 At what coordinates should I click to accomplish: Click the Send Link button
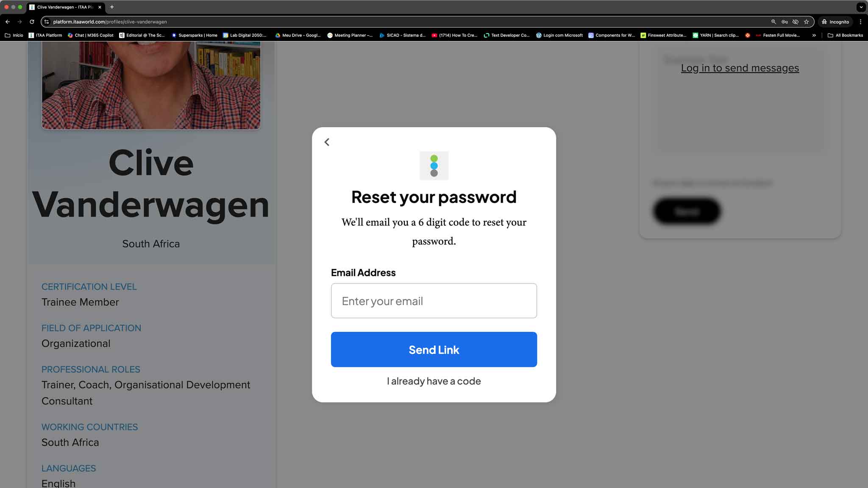[x=434, y=349]
